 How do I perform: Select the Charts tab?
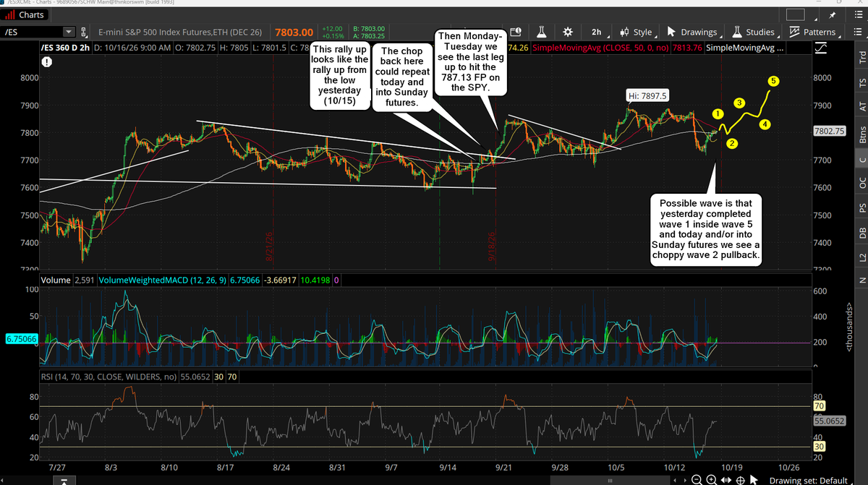tap(26, 14)
